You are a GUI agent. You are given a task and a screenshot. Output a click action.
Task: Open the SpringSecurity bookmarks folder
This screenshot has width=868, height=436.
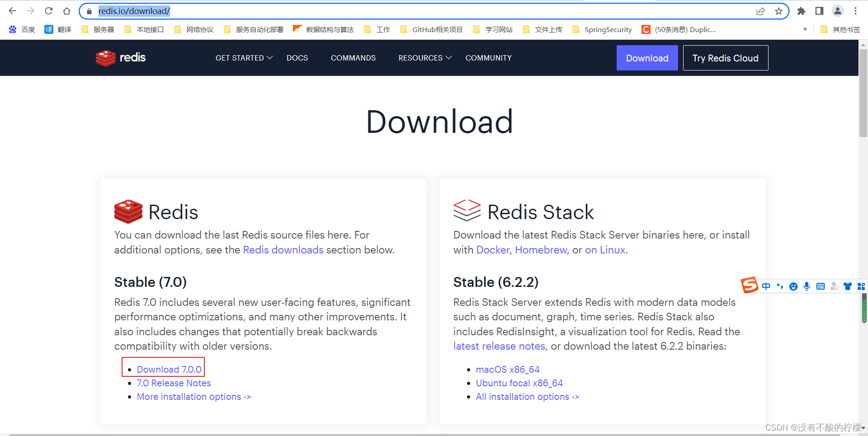point(602,29)
